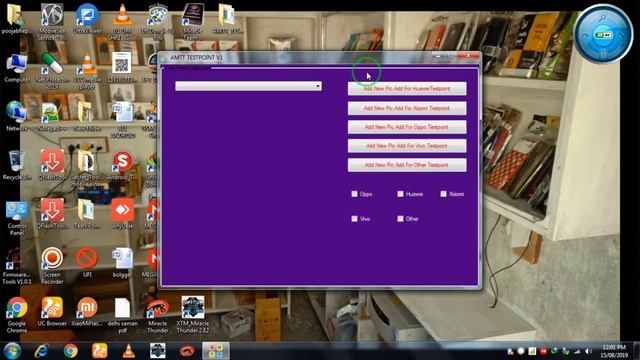Click Add New Pic For Vivo Testpoint

click(407, 146)
